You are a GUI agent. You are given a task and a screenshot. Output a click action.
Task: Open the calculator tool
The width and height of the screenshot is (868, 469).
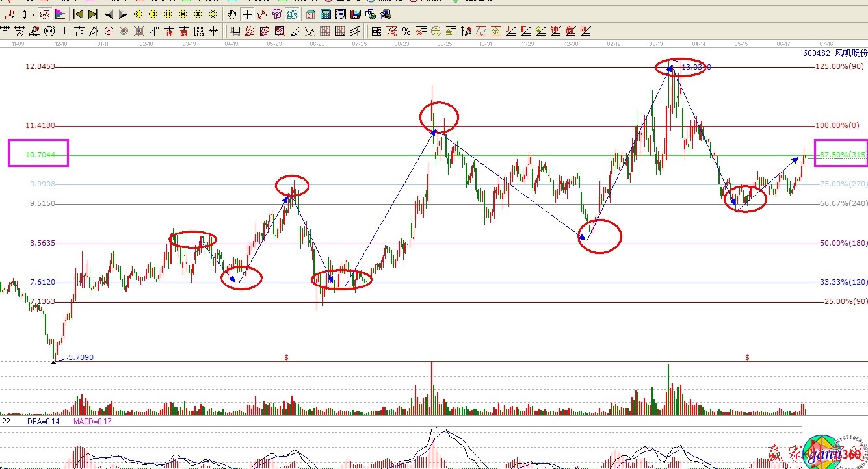[x=326, y=14]
